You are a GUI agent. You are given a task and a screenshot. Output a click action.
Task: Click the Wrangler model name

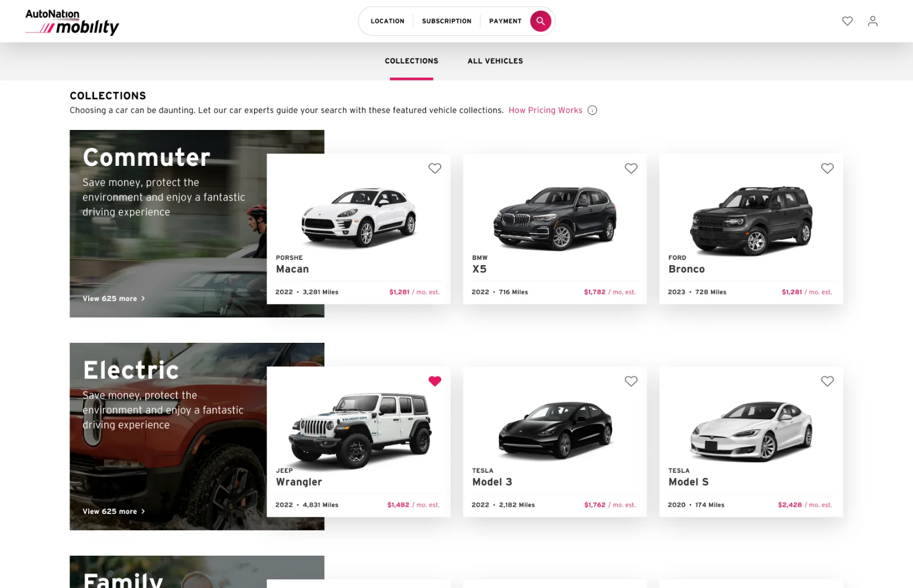pos(299,482)
